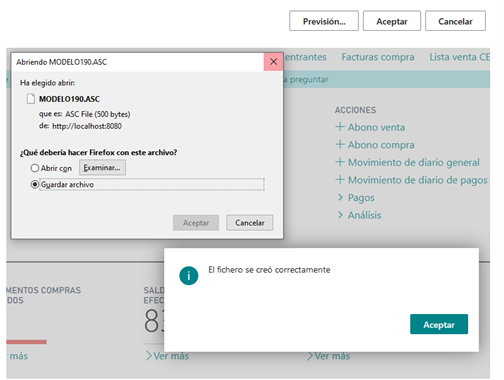This screenshot has width=504, height=380.
Task: Open the Análisis actions group
Action: [364, 215]
